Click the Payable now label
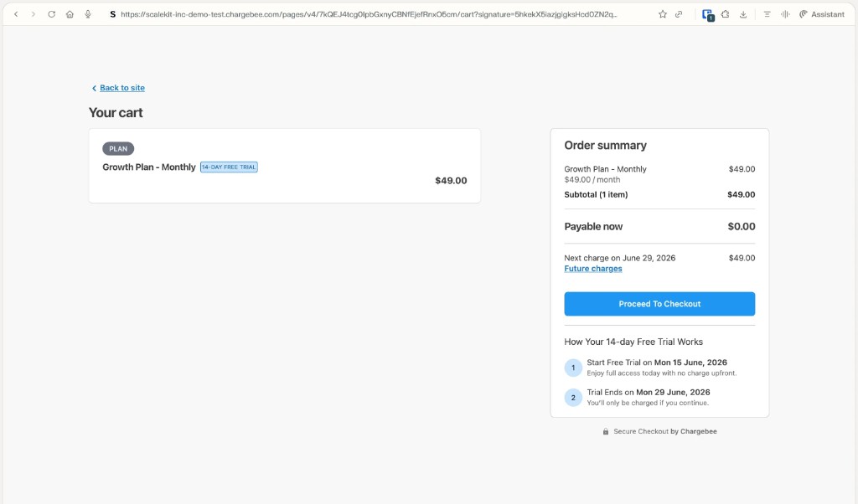Viewport: 858px width, 504px height. [593, 226]
